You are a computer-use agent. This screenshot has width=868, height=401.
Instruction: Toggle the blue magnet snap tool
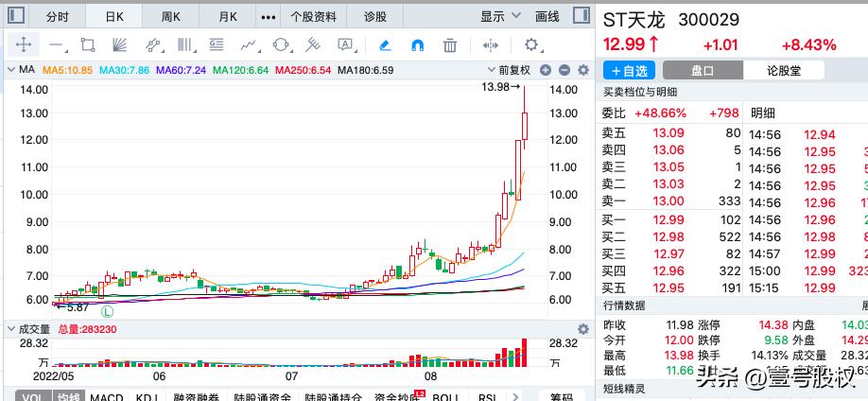click(x=418, y=45)
